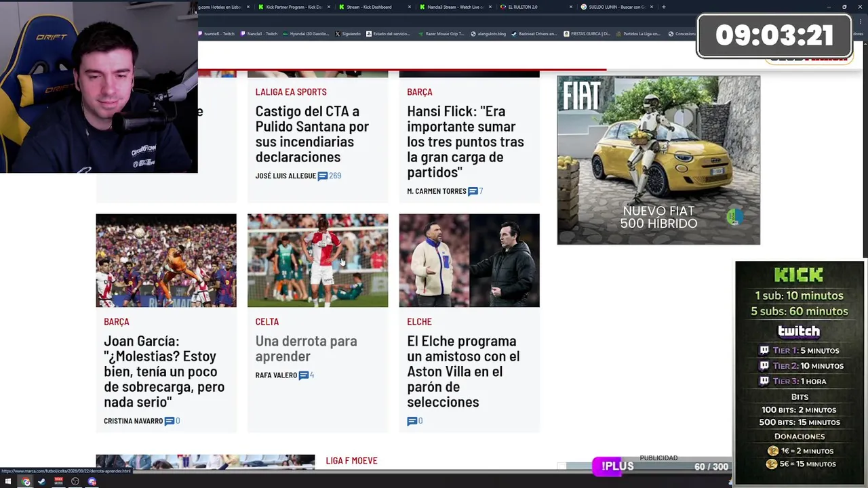
Task: Open Joan García ¿Molestias? headline
Action: pos(164,371)
